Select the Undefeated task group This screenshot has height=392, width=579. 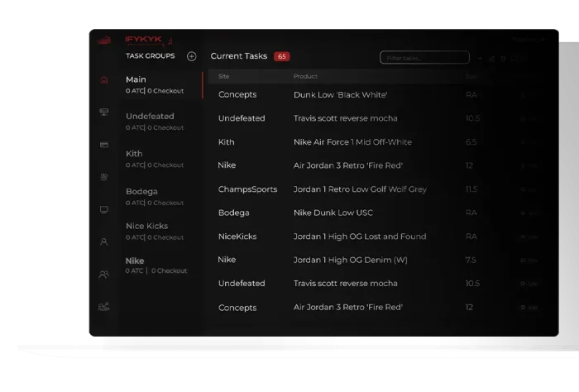(157, 122)
